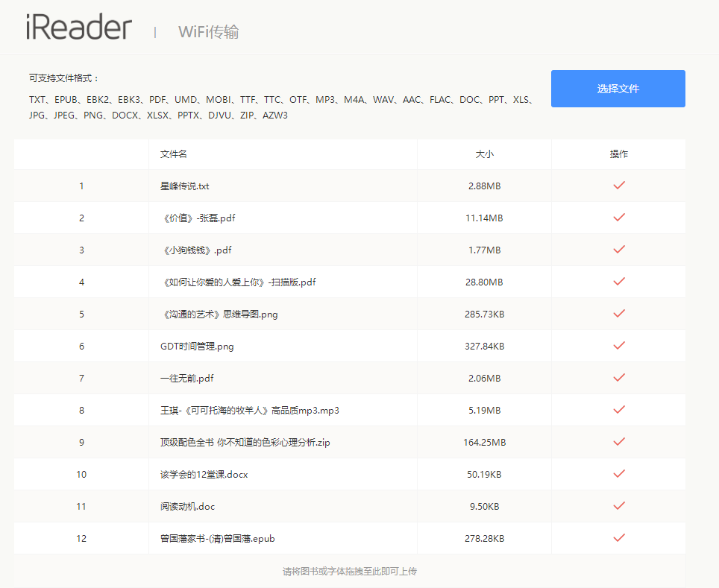Click the 可支持文件格式 label

(63, 78)
